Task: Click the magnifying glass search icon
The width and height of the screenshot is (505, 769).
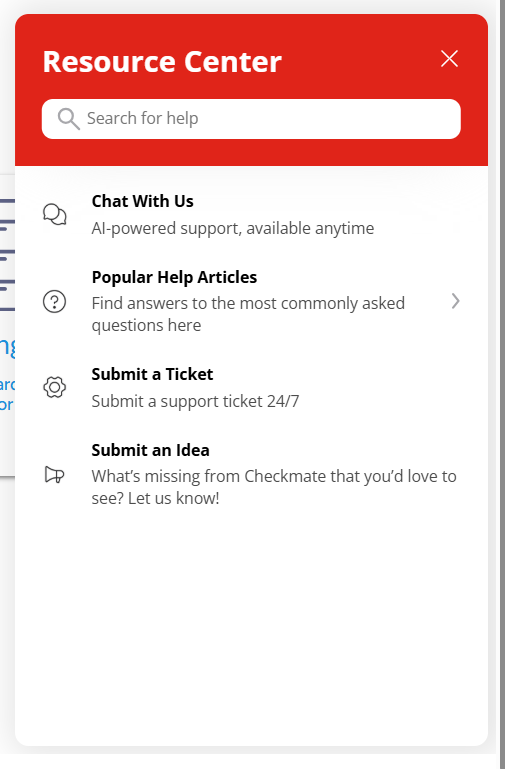Action: point(68,119)
